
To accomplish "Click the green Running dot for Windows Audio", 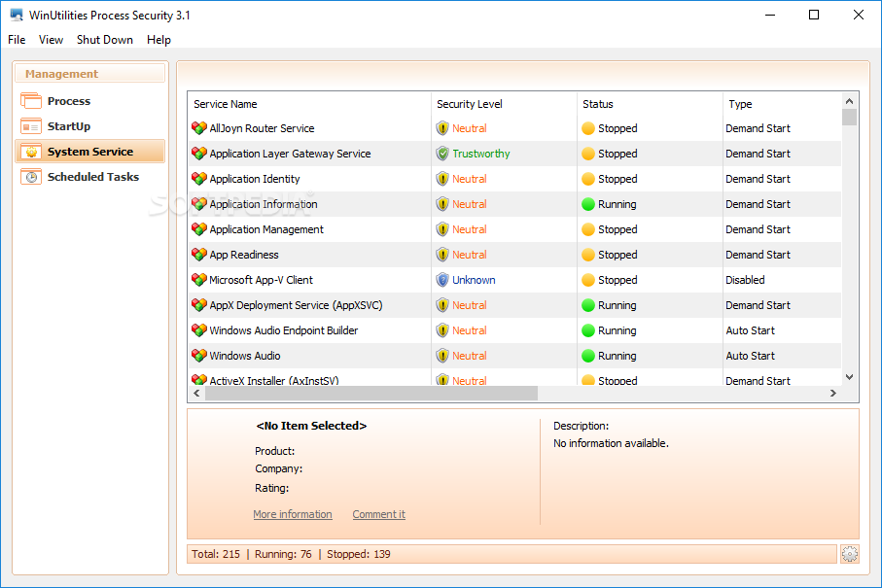I will click(x=588, y=356).
